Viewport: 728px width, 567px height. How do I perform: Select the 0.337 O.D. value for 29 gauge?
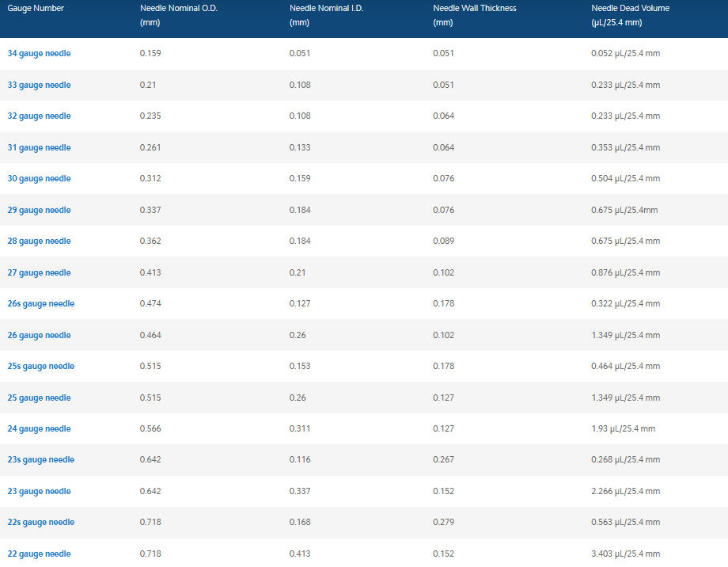[150, 210]
